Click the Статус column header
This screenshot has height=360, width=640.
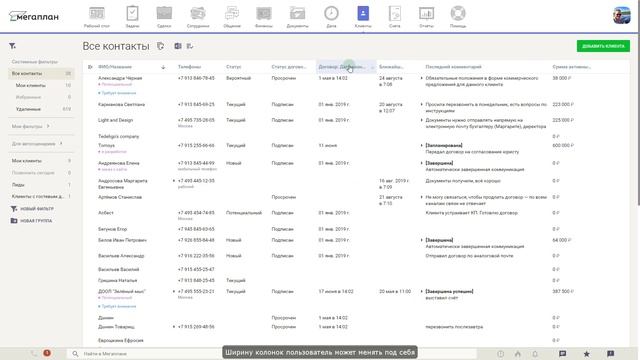coord(233,67)
